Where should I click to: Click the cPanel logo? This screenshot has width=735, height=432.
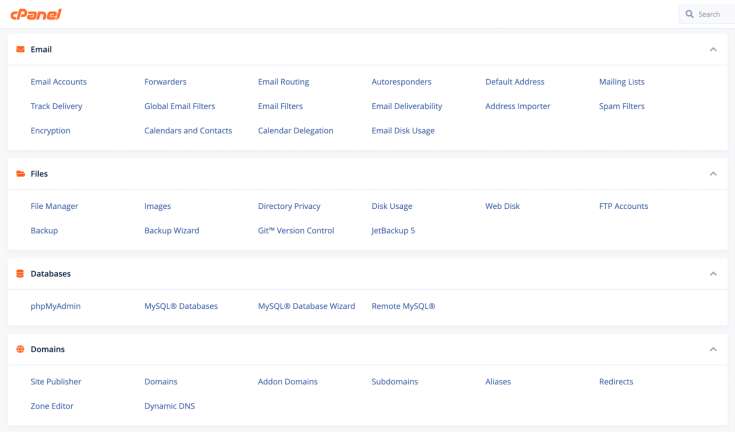coord(36,15)
